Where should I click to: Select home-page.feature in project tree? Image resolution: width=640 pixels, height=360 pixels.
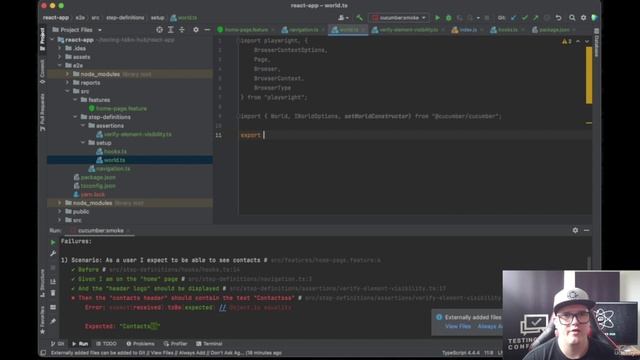[x=121, y=109]
